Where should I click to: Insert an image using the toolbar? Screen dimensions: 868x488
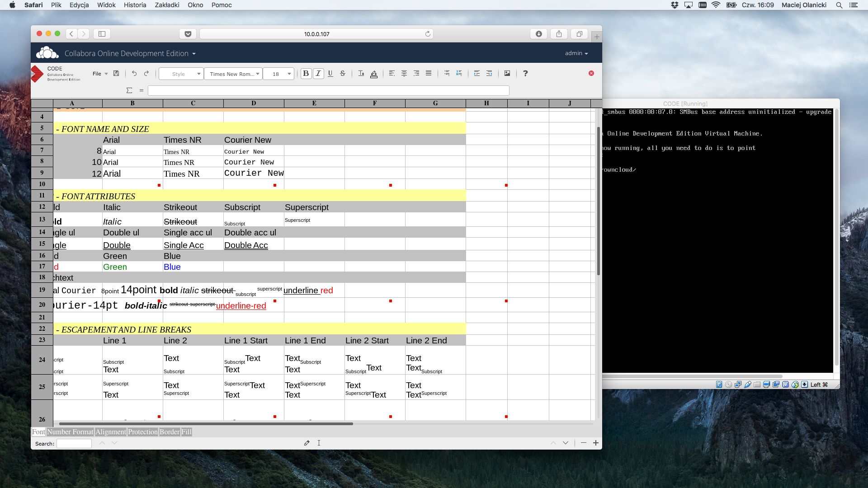[x=507, y=74]
